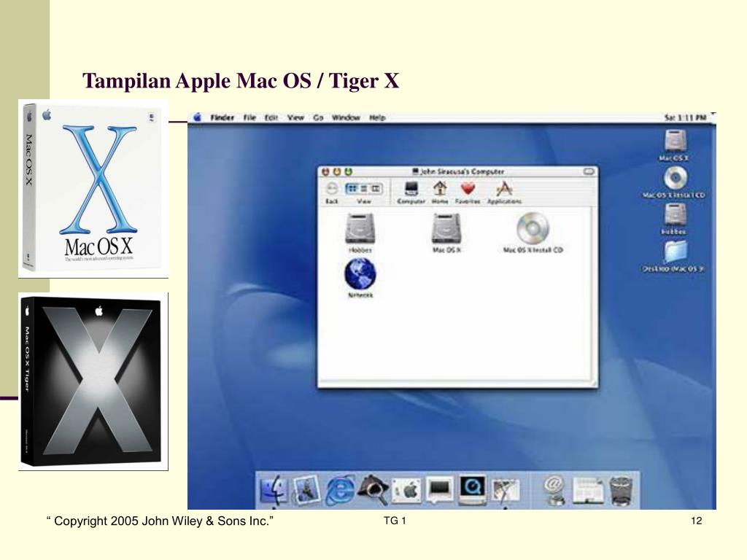Open Mail stamp icon in the Dock
Image resolution: width=747 pixels, height=560 pixels.
click(x=306, y=490)
